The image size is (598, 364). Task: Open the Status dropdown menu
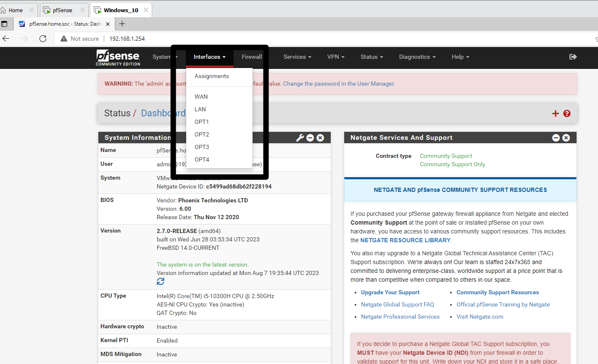(372, 57)
